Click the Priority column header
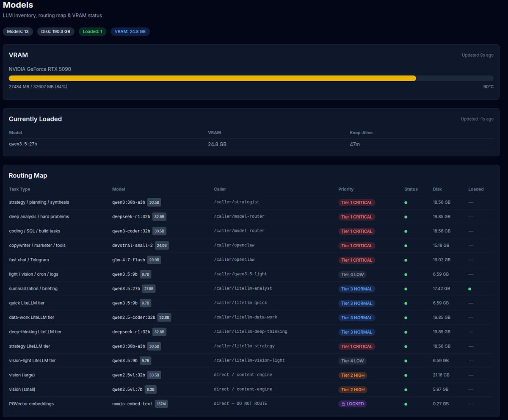Viewport: 508px width, 420px height. [346, 189]
